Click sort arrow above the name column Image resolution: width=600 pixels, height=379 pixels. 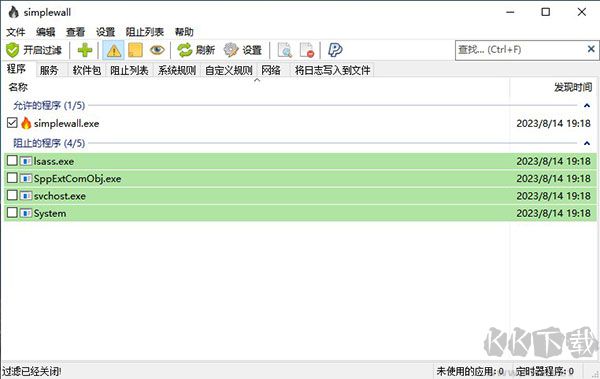[257, 80]
